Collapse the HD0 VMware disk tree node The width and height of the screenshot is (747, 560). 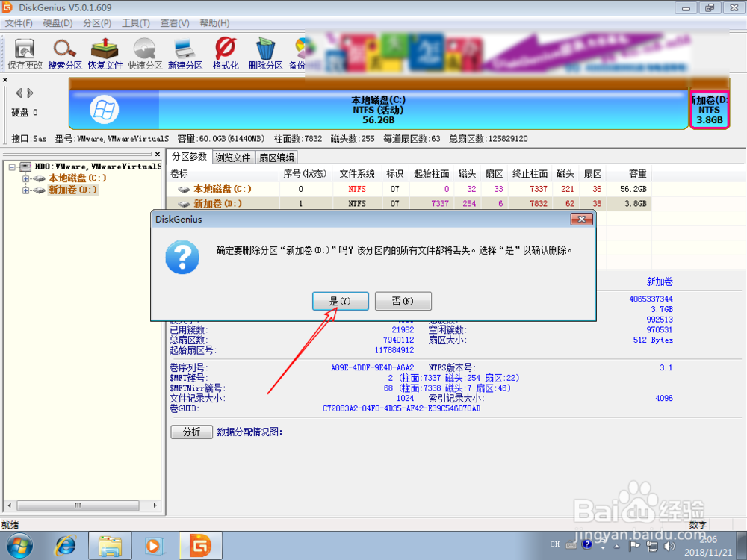pyautogui.click(x=13, y=167)
